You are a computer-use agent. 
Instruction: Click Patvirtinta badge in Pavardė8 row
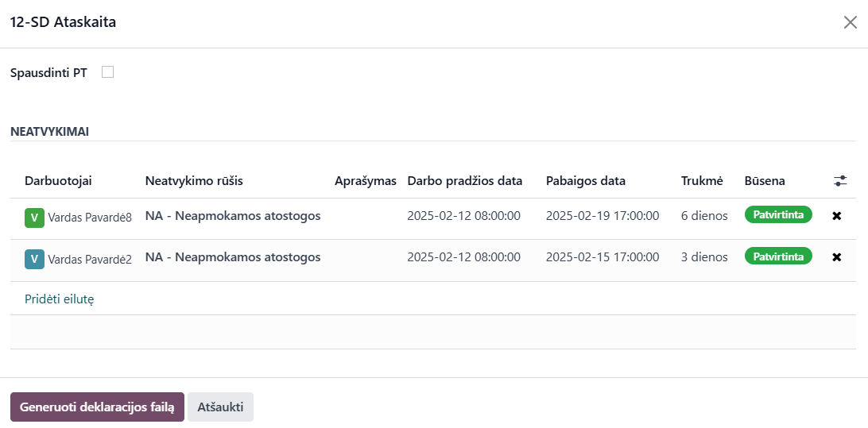pyautogui.click(x=778, y=214)
